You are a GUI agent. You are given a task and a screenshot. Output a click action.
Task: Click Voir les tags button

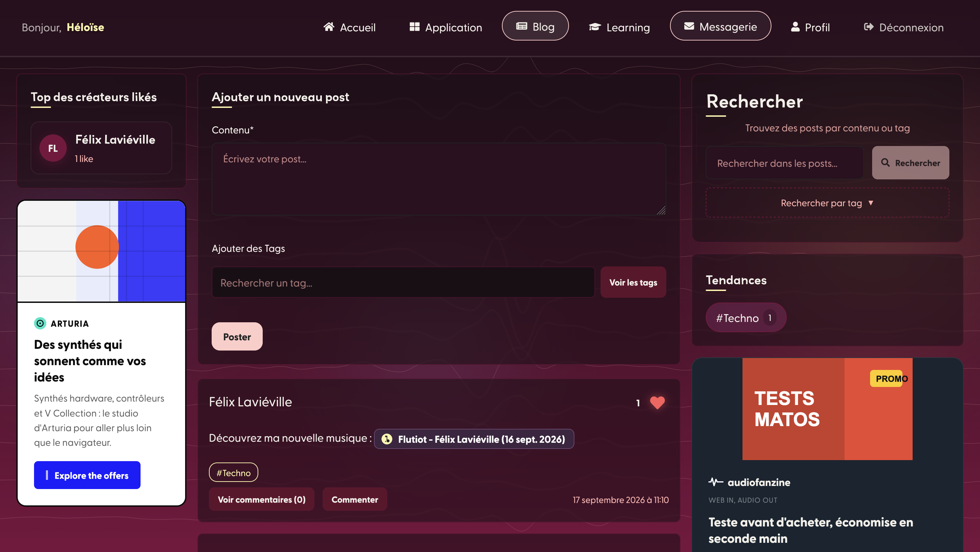[633, 282]
